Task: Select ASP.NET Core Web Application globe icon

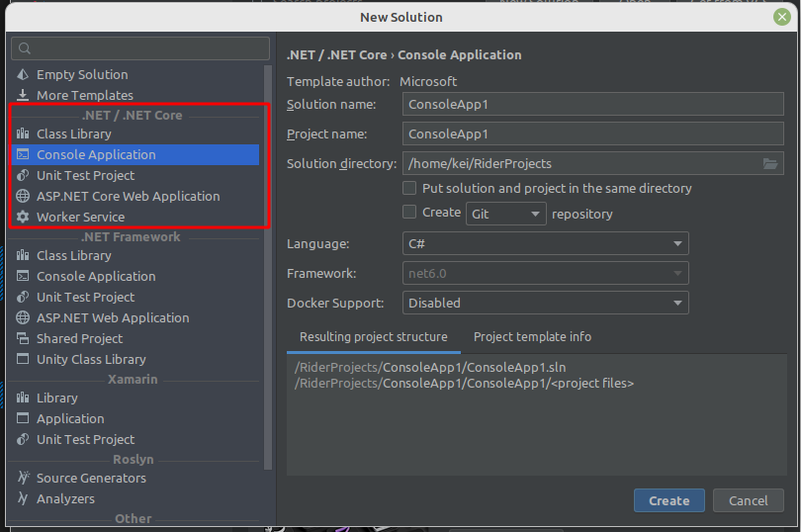Action: pyautogui.click(x=23, y=196)
